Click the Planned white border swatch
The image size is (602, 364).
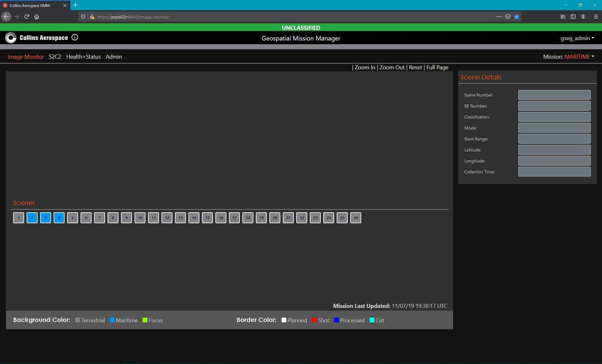coord(284,320)
